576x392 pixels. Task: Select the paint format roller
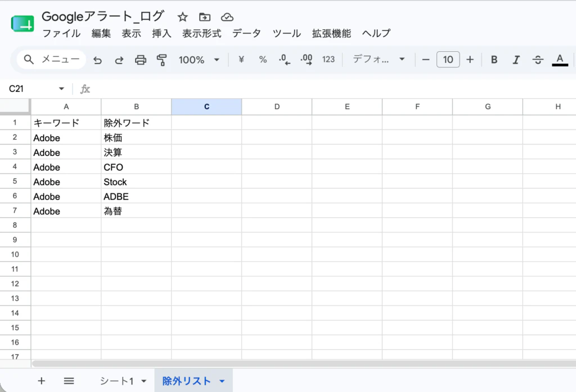[161, 60]
